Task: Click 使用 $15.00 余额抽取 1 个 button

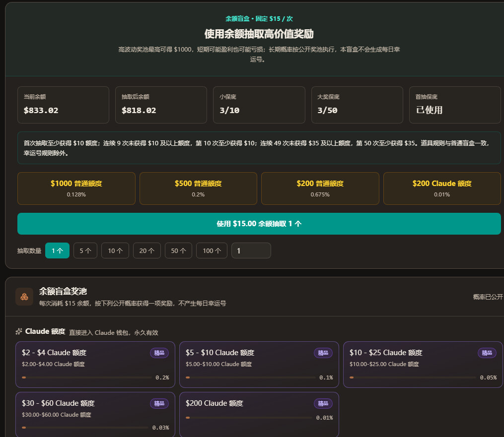Action: coord(259,224)
